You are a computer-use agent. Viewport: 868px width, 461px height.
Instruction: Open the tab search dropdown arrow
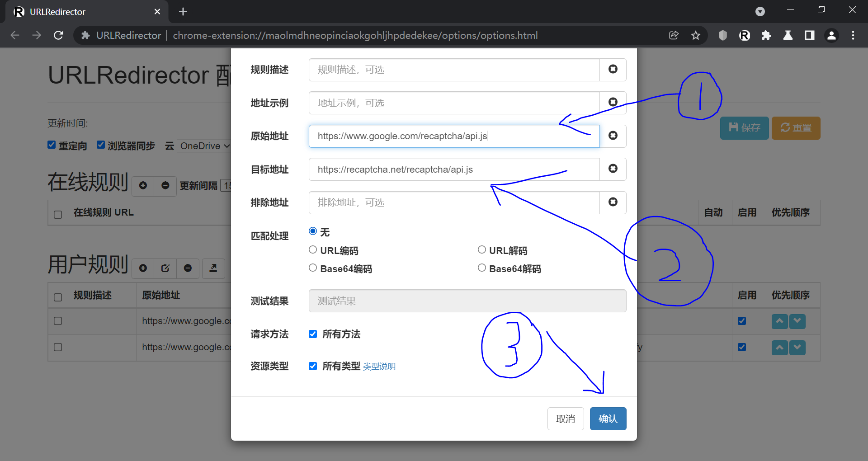click(760, 12)
